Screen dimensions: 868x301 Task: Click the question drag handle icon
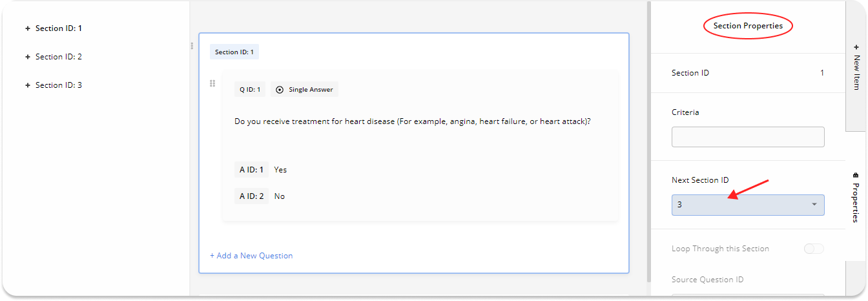(x=212, y=84)
